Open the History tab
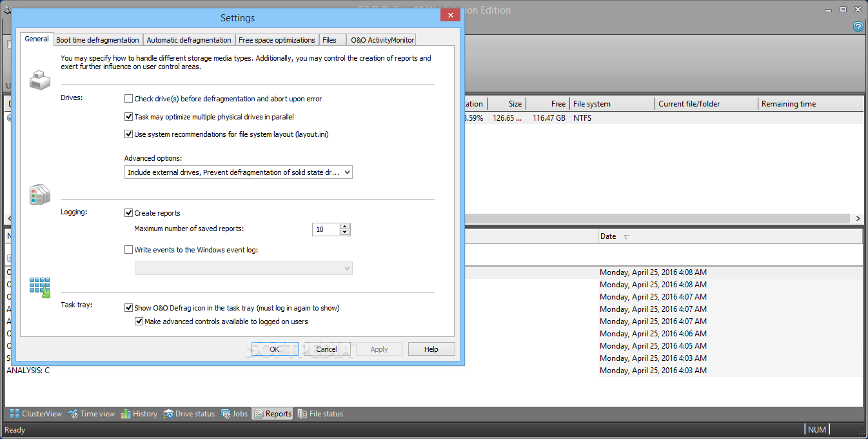This screenshot has height=439, width=868. pos(139,414)
